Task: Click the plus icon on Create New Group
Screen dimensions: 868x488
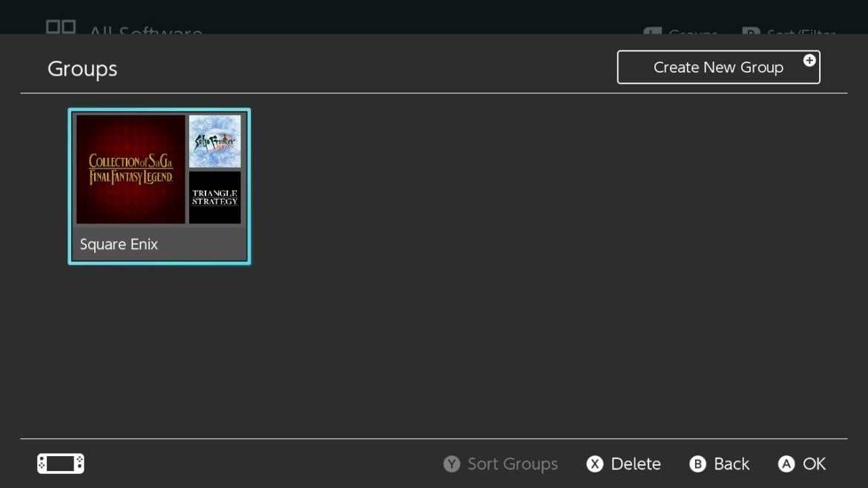Action: click(809, 61)
